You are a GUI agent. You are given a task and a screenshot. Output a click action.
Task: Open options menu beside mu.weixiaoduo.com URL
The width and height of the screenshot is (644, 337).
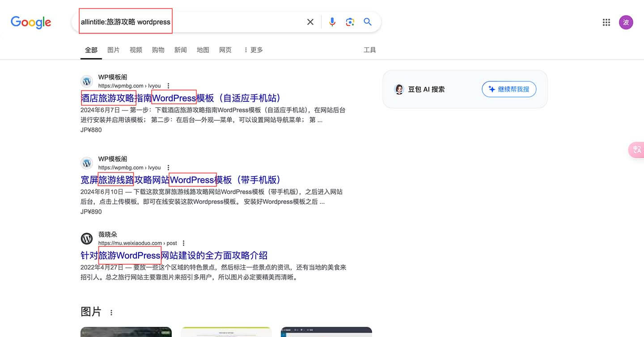pos(183,243)
